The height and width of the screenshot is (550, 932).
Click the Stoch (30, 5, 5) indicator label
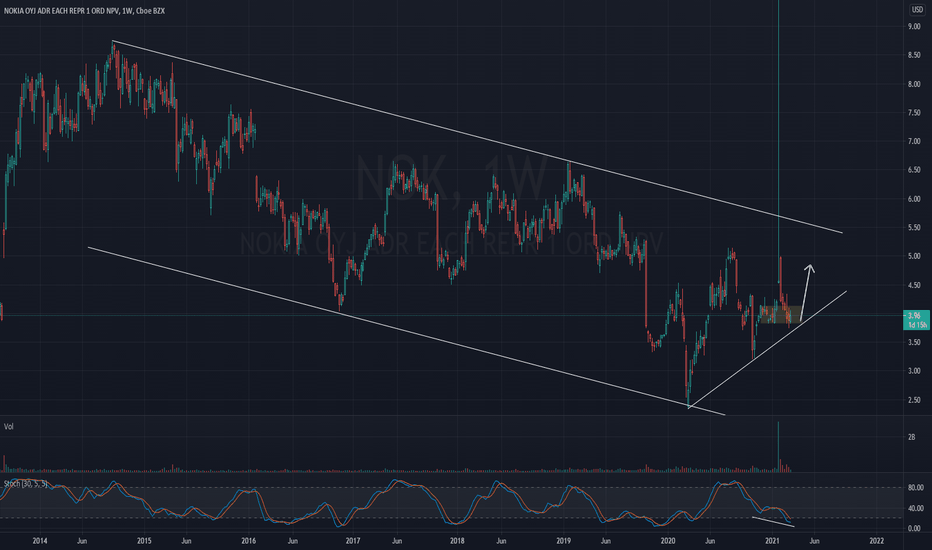(26, 483)
